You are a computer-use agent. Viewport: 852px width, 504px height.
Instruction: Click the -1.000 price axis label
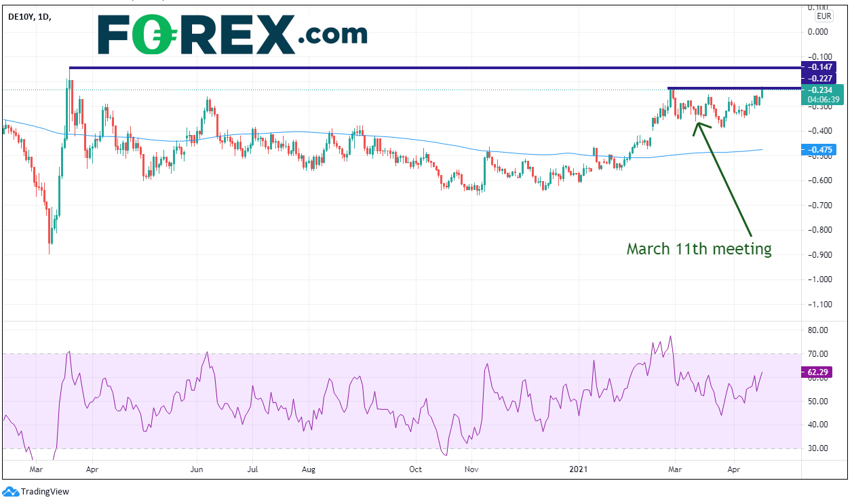click(821, 279)
